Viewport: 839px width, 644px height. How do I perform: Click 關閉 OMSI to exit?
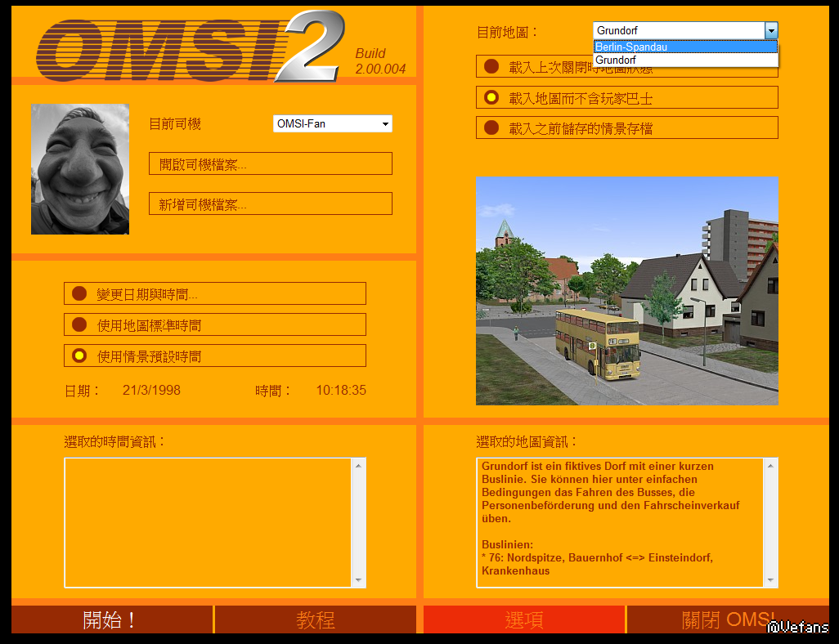[727, 619]
